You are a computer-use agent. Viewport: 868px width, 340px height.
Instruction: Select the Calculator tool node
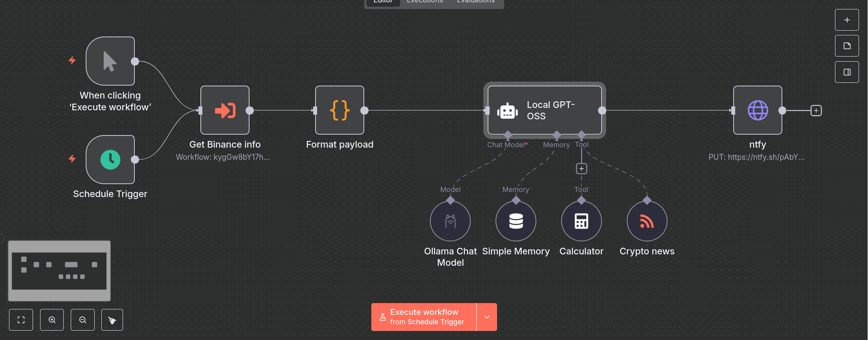coord(581,221)
